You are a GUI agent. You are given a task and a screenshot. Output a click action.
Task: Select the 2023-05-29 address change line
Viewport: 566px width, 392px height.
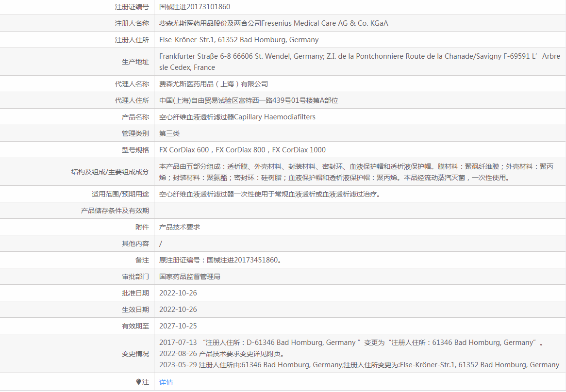click(x=359, y=365)
